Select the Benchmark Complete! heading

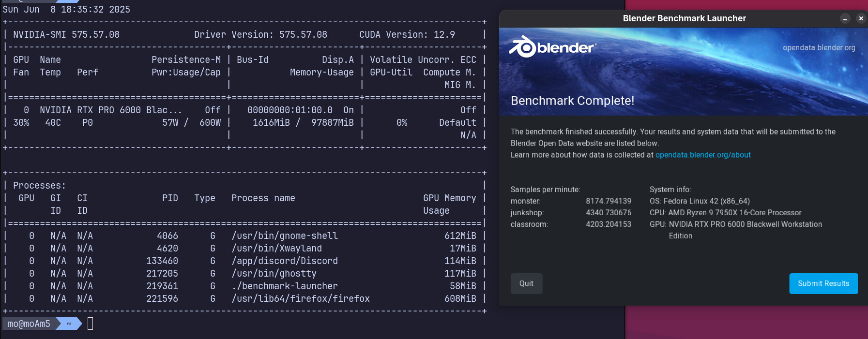coord(572,101)
